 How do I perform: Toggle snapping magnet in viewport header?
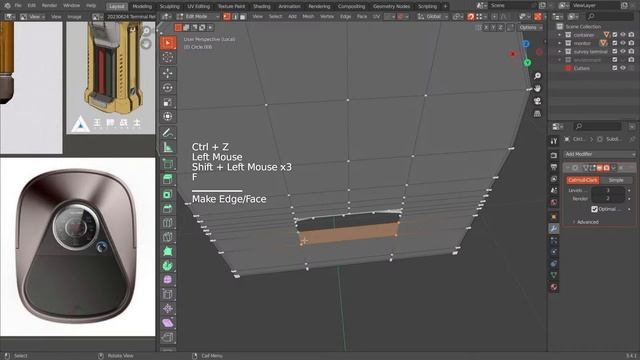click(x=471, y=17)
